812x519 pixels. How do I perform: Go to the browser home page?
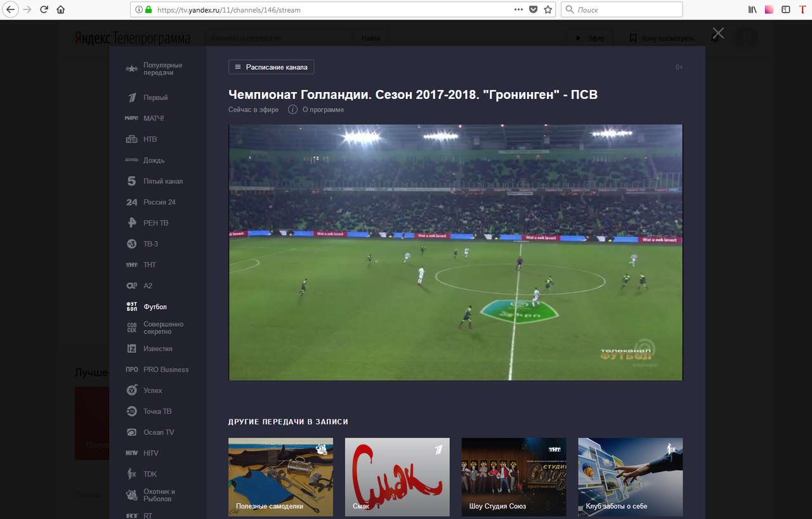[61, 10]
